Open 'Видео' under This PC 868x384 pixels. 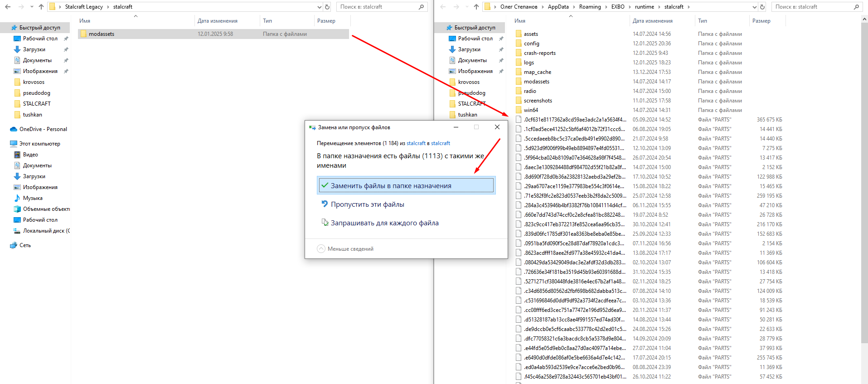coord(30,155)
